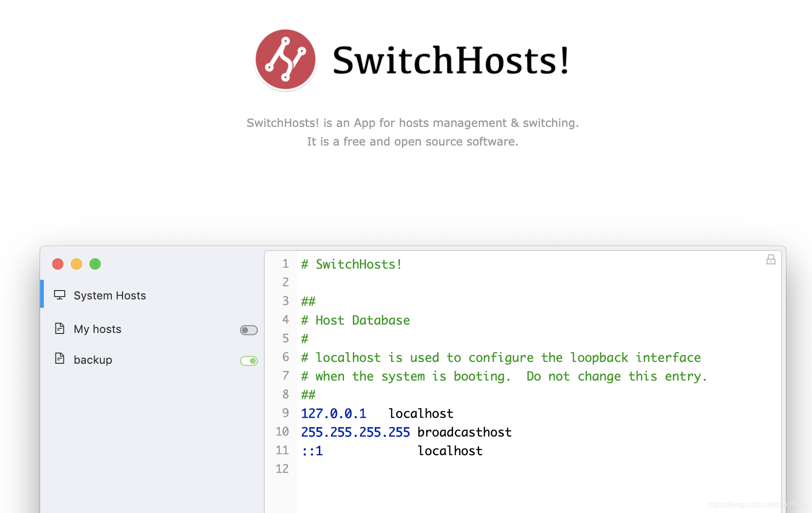
Task: Click the green maximize window button
Action: [95, 264]
